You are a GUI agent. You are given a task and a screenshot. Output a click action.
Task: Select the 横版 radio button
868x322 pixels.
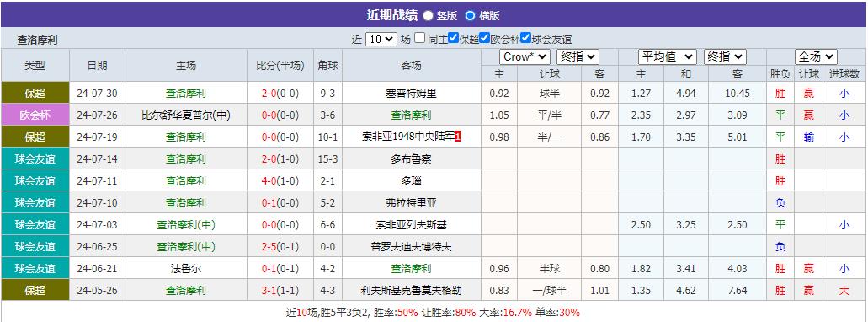470,15
